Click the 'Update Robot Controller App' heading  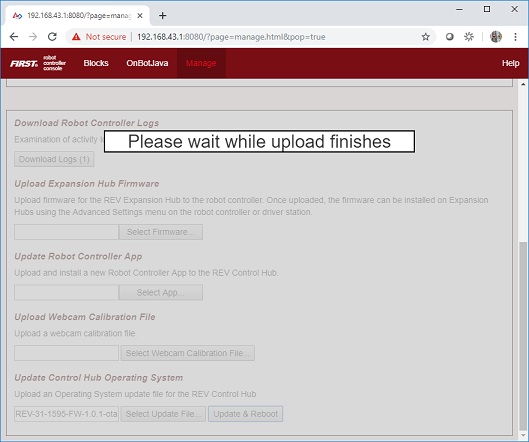click(78, 256)
